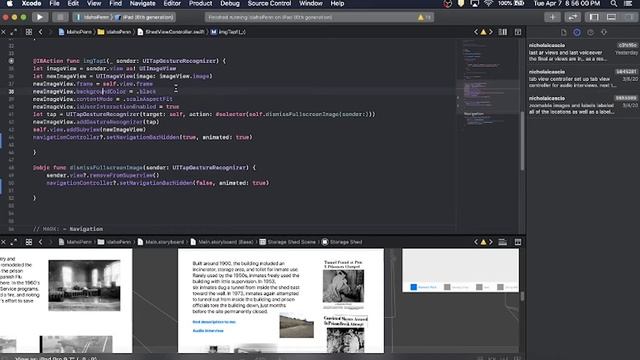Go back in storyboard editor history
The height and width of the screenshot is (360, 640).
click(40, 242)
